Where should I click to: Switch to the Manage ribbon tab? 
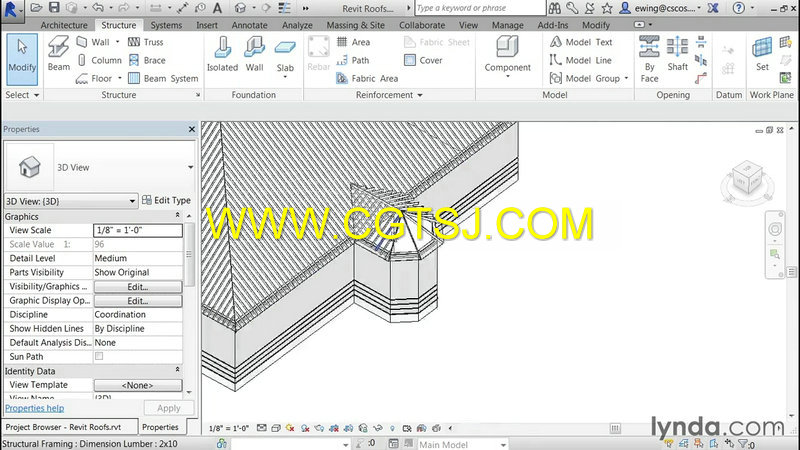(508, 25)
